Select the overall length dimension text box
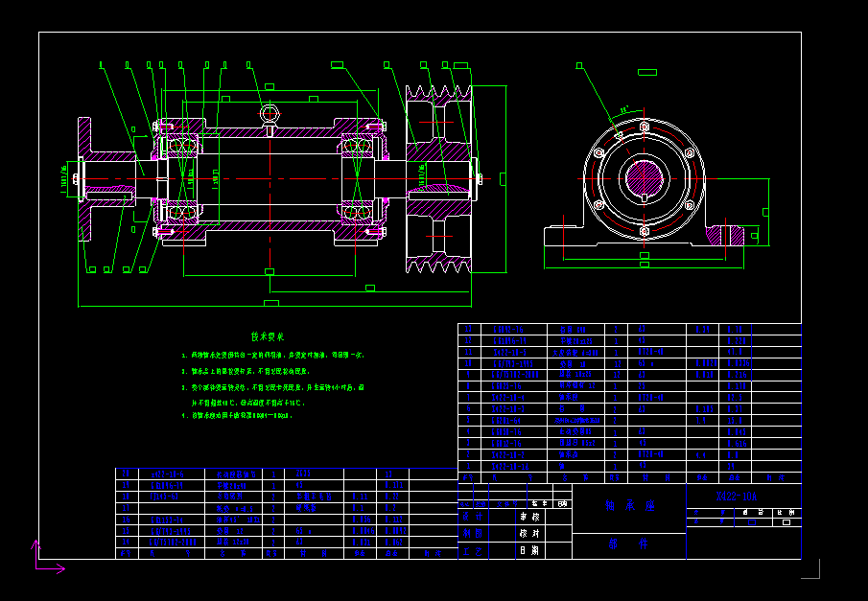Viewport: 868px width, 601px height. click(x=270, y=303)
